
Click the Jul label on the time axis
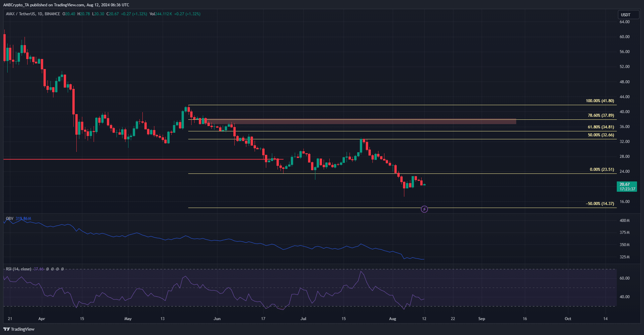click(303, 319)
